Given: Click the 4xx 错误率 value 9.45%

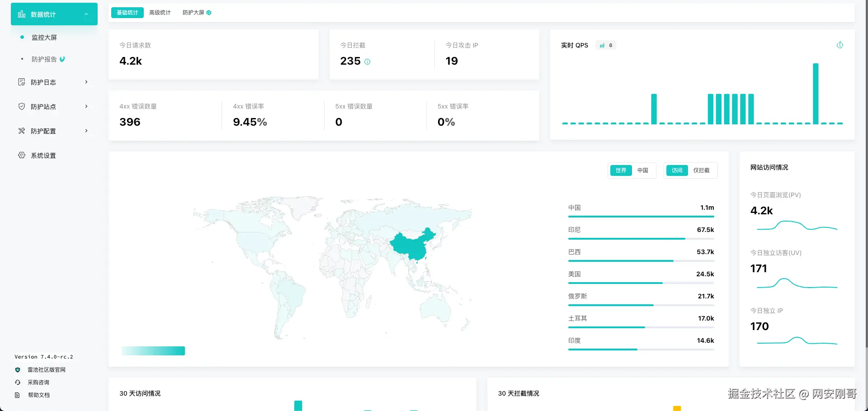Looking at the screenshot, I should [x=250, y=122].
